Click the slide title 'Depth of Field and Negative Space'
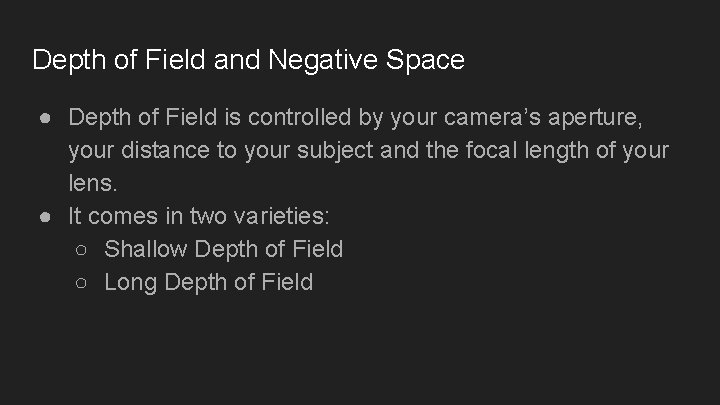Image resolution: width=720 pixels, height=405 pixels. click(x=248, y=60)
